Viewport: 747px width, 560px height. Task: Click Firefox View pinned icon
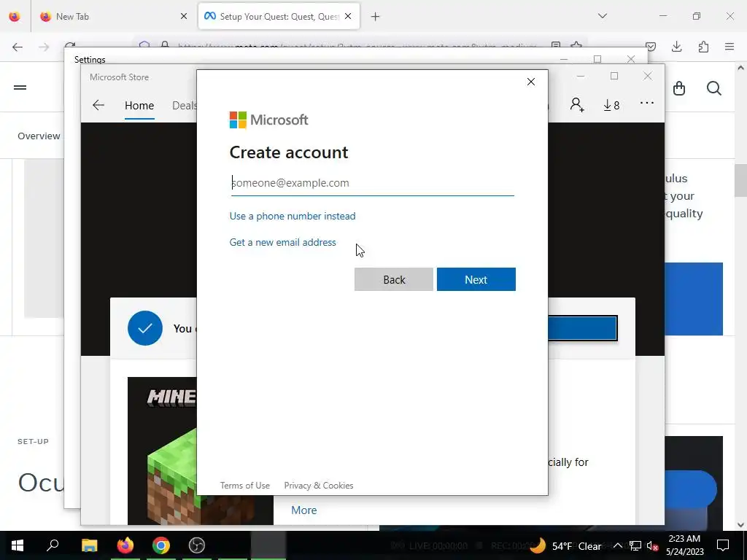(x=15, y=16)
